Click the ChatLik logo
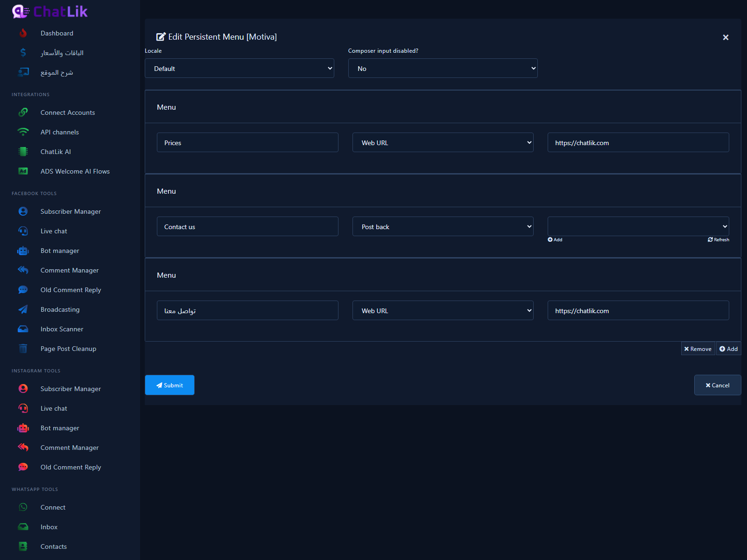Viewport: 747px width, 560px height. [x=50, y=11]
